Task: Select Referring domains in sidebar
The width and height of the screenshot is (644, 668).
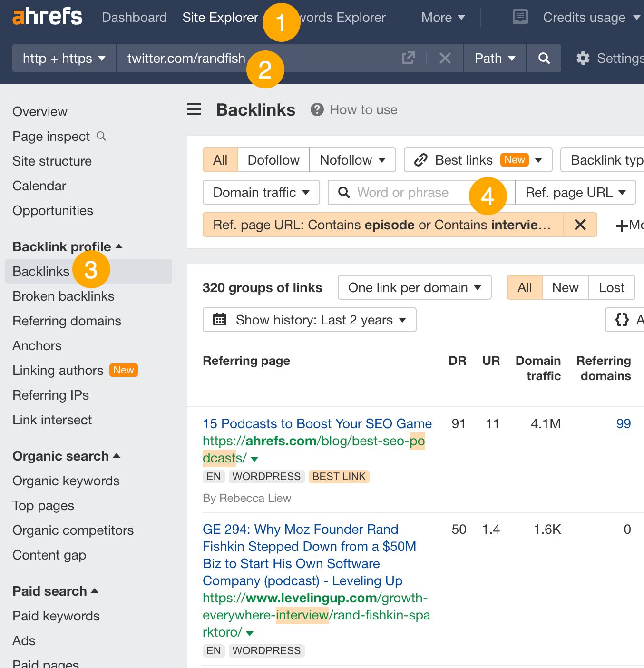Action: pos(67,321)
